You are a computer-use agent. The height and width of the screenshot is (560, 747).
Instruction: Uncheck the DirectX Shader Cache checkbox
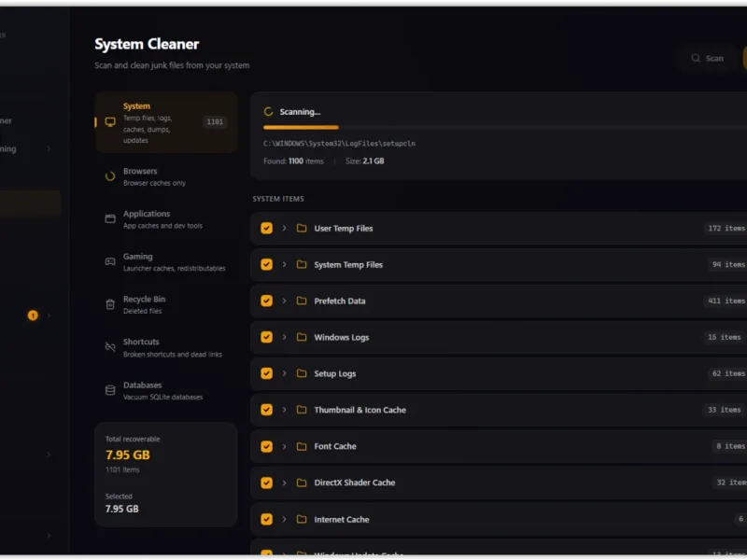267,483
